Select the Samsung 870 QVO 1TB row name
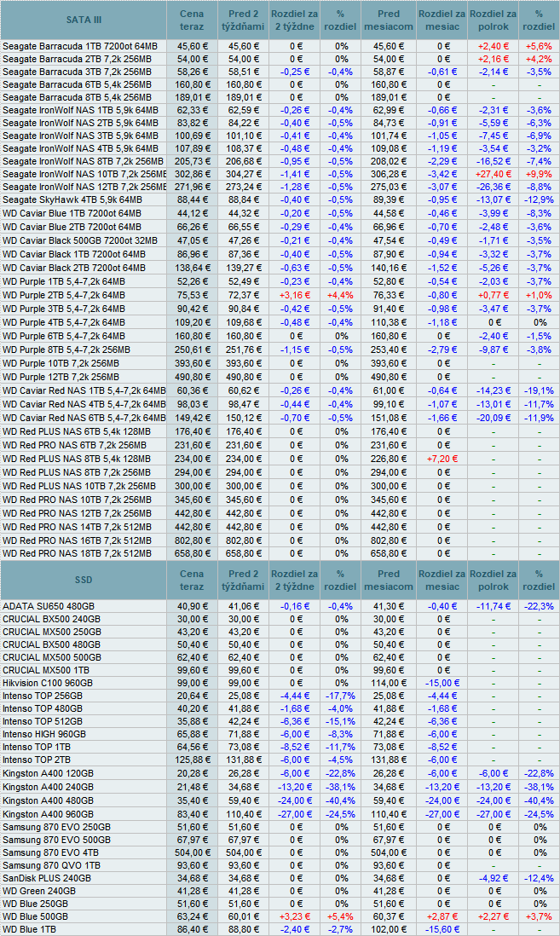 click(51, 865)
